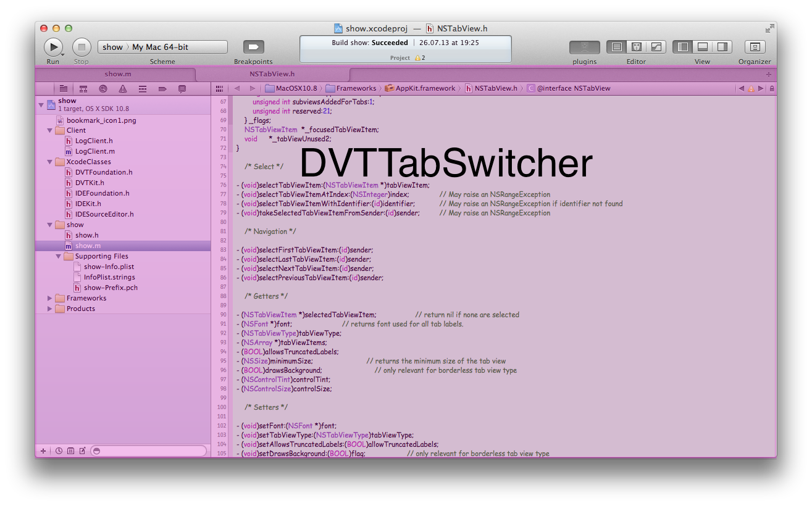Click the warning count in activity viewer
This screenshot has width=812, height=506.
coord(420,58)
